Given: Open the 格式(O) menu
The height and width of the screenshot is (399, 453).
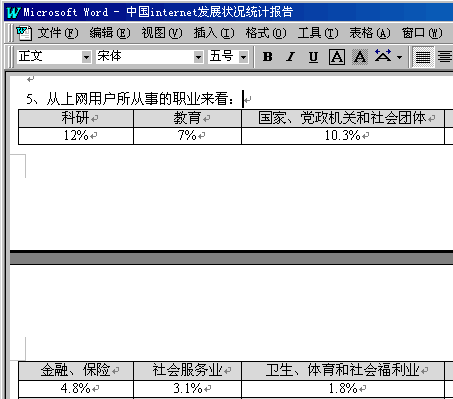Looking at the screenshot, I should (x=266, y=33).
